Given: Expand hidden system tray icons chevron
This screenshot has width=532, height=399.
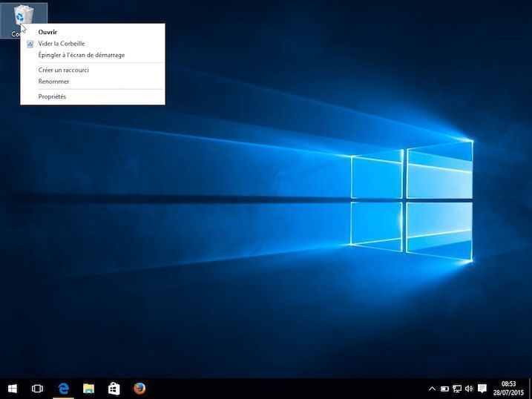Looking at the screenshot, I should point(432,389).
